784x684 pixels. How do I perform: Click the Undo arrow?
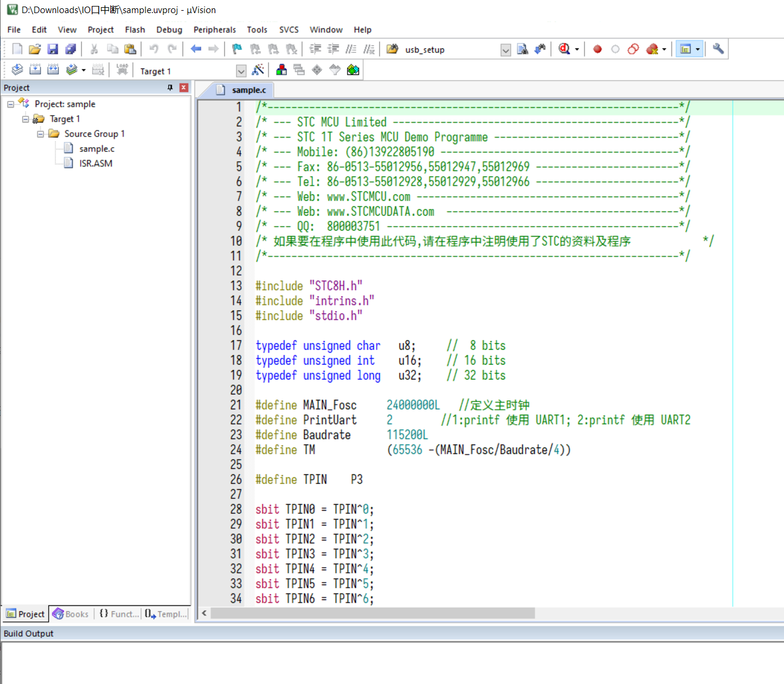(154, 49)
